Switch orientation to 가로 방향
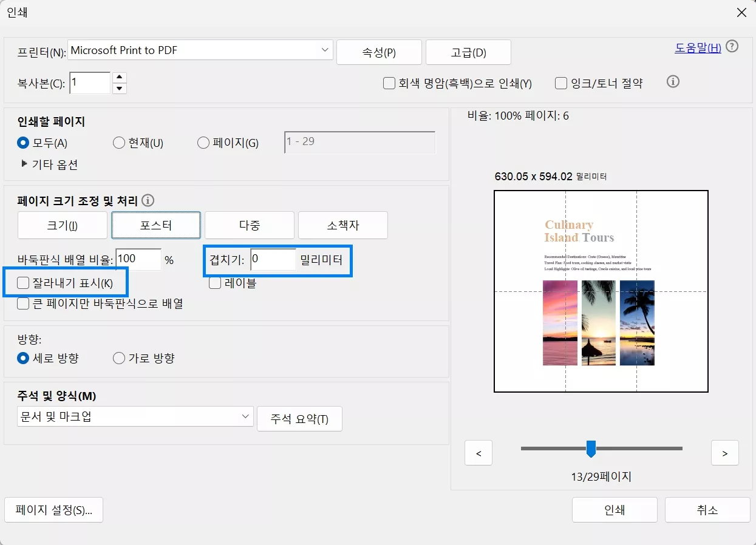The height and width of the screenshot is (545, 756). (x=119, y=358)
